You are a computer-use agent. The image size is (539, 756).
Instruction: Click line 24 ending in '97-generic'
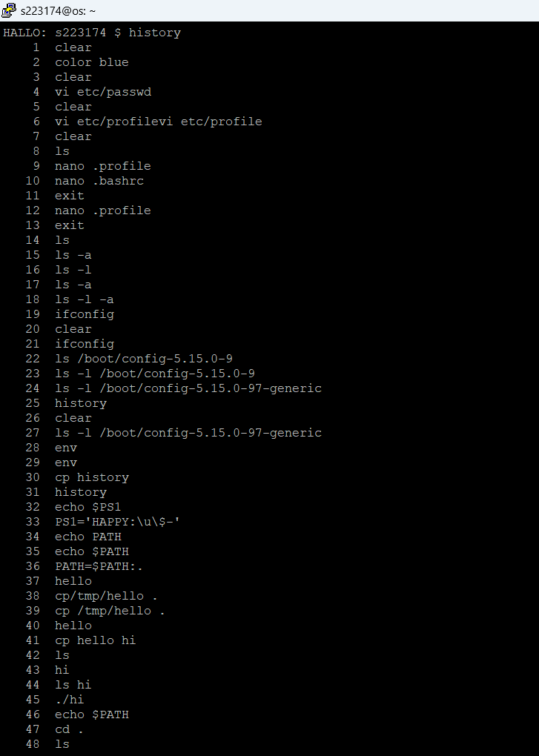[x=188, y=388]
